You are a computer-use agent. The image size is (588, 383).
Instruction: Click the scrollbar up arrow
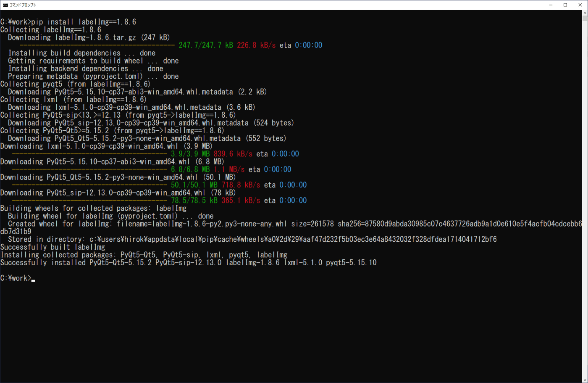pyautogui.click(x=585, y=13)
